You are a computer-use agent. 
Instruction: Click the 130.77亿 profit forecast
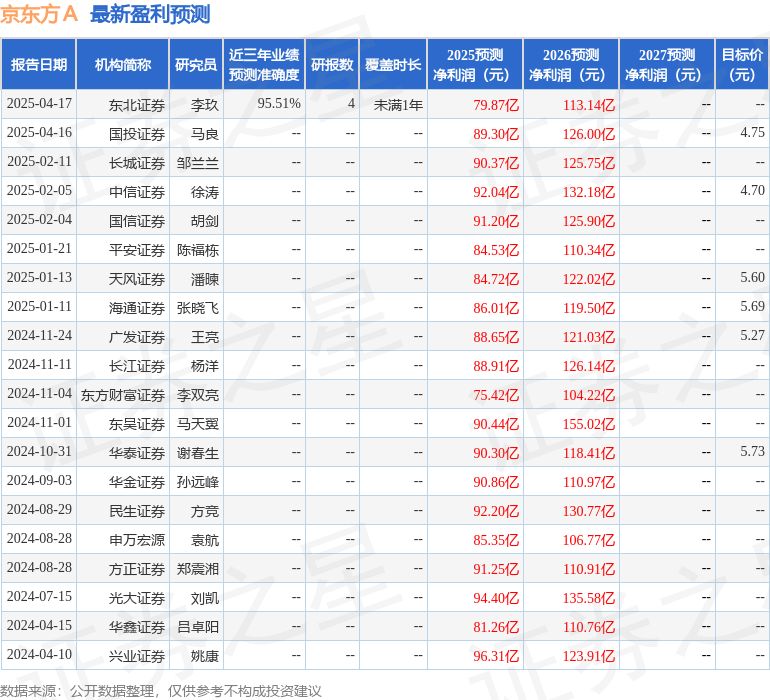pos(589,511)
